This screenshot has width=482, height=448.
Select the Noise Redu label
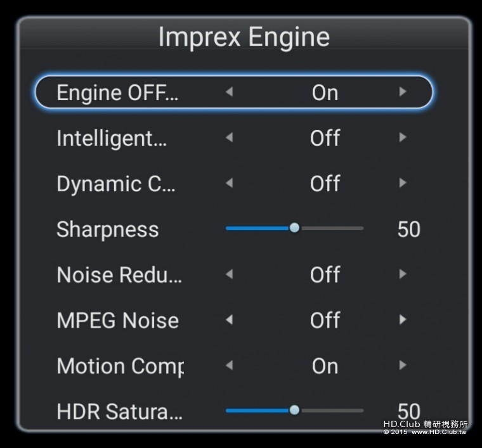[119, 275]
